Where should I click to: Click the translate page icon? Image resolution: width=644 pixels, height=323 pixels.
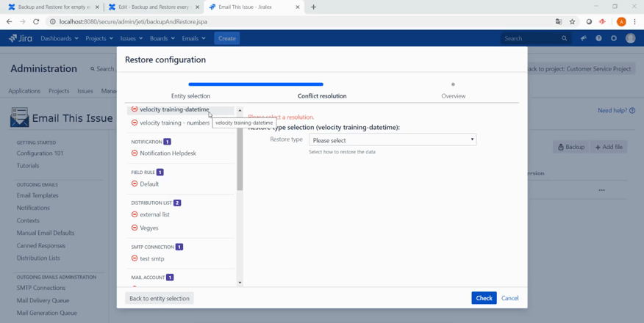559,22
